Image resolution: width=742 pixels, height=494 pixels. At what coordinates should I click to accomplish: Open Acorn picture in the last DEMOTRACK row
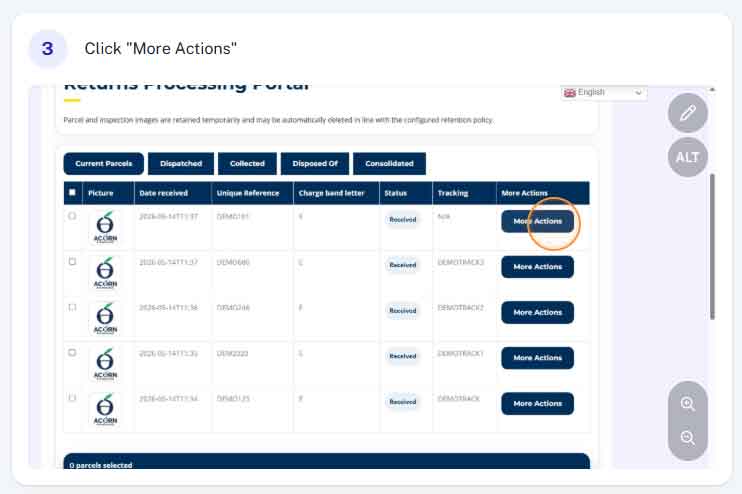tap(105, 409)
